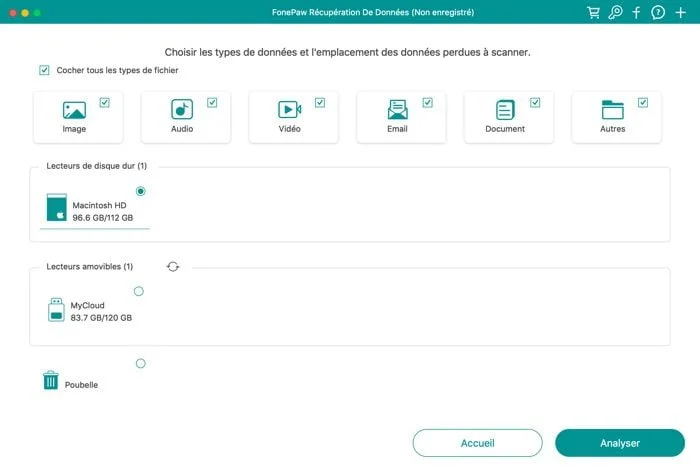The height and width of the screenshot is (473, 700).
Task: Uncheck the Vidéo type checkbox
Action: pyautogui.click(x=320, y=103)
